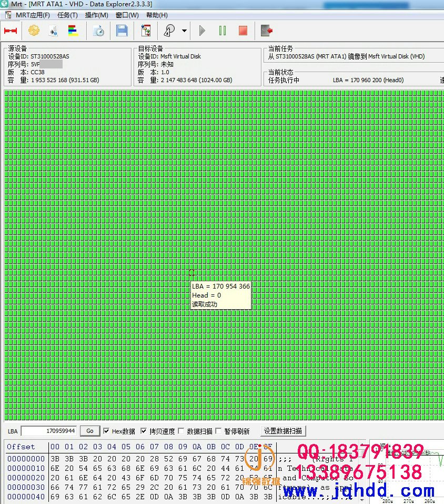
Task: Click the Go button
Action: pyautogui.click(x=90, y=431)
